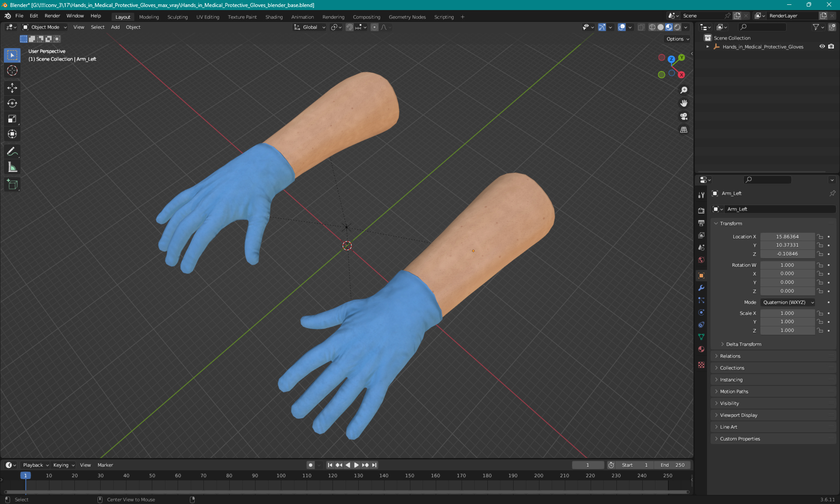This screenshot has width=840, height=504.
Task: Click the Modeling workspace tab
Action: click(x=149, y=16)
